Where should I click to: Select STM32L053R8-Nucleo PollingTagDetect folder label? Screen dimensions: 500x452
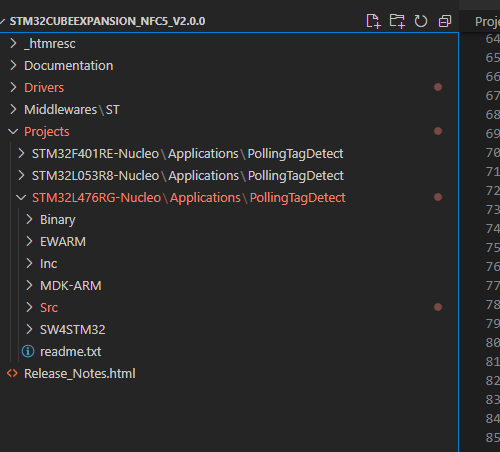click(188, 176)
